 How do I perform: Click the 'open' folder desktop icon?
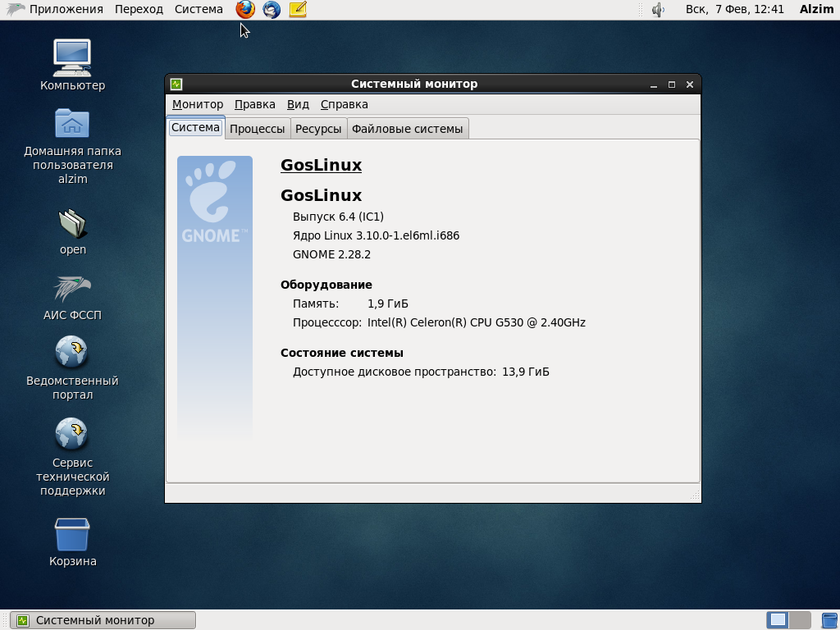click(x=72, y=223)
